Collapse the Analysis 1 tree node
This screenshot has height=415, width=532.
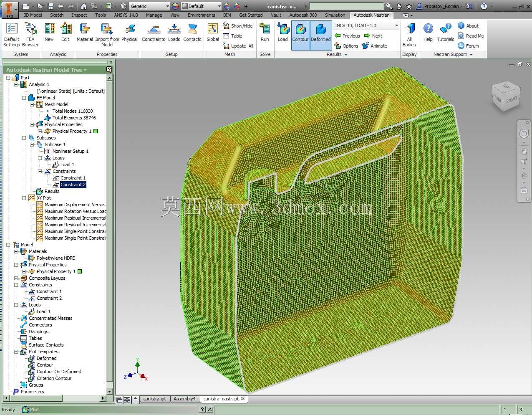click(x=16, y=84)
